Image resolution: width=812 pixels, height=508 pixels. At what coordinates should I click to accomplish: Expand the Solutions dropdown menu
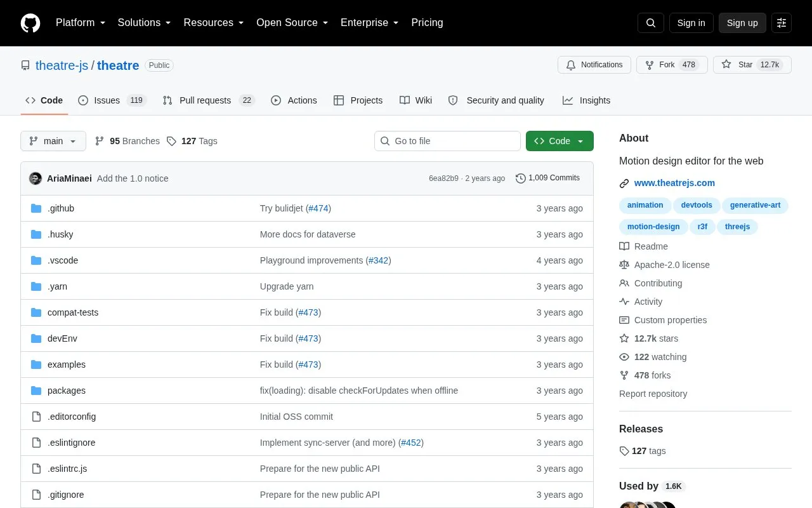pyautogui.click(x=145, y=23)
